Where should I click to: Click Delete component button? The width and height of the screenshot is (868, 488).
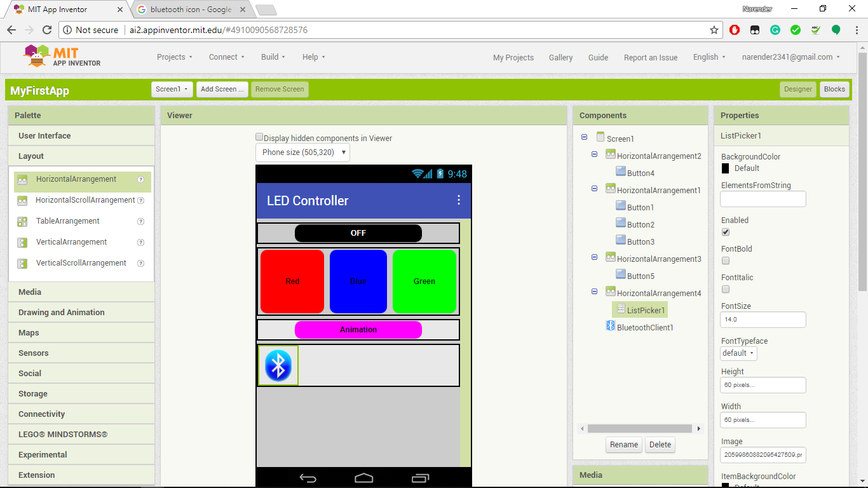660,445
